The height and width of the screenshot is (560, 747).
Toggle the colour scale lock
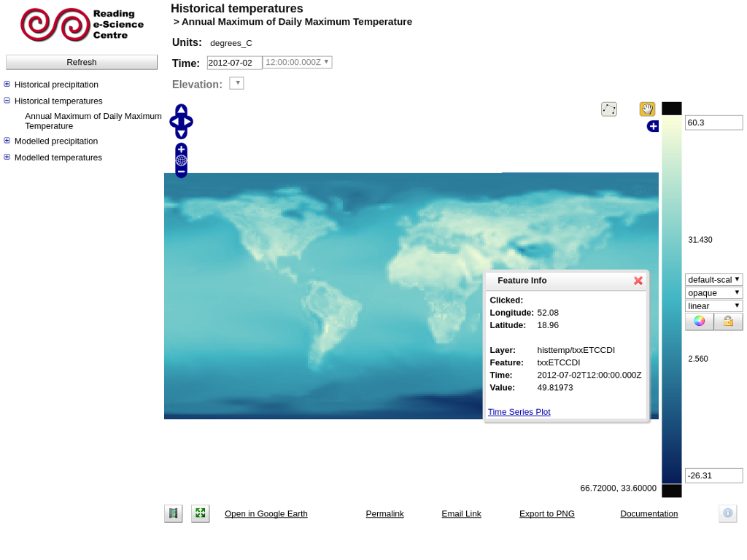point(729,322)
